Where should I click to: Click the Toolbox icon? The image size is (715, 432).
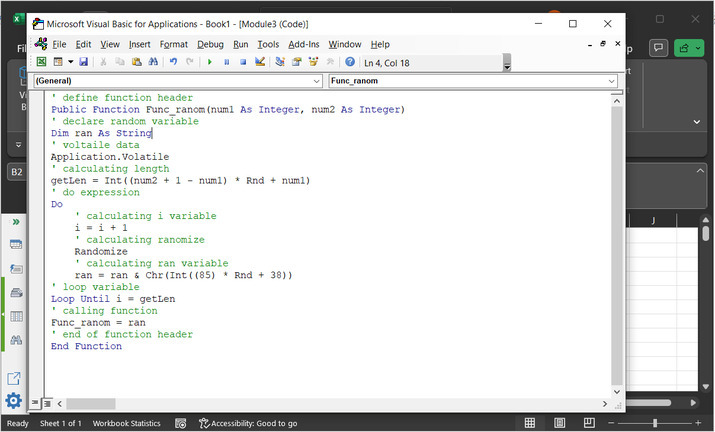click(x=330, y=62)
